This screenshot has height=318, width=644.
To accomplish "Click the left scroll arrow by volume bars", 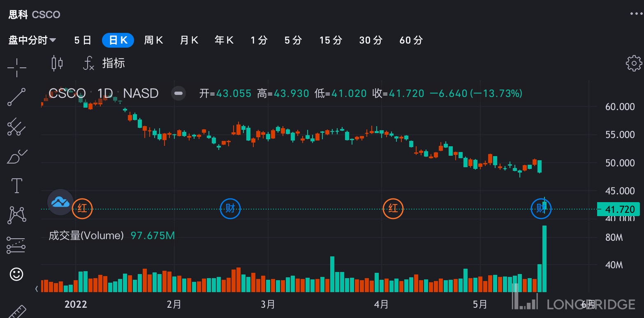I will (x=37, y=288).
